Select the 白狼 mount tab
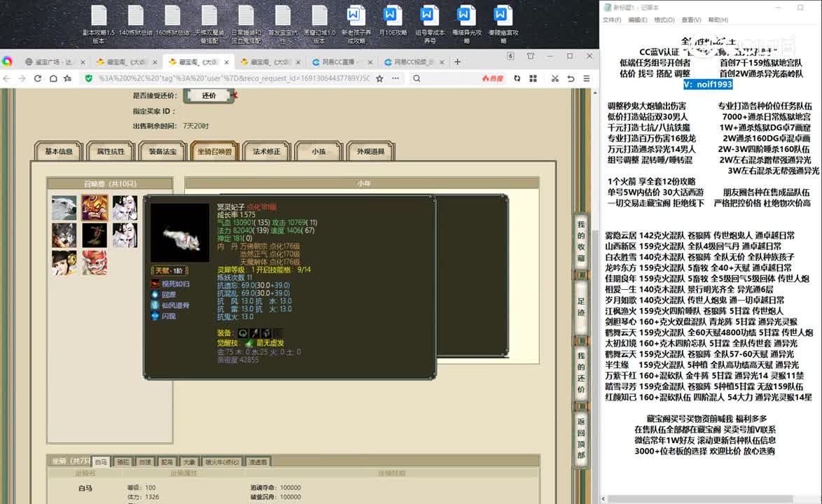Viewport: 822px width, 504px height. tap(145, 461)
